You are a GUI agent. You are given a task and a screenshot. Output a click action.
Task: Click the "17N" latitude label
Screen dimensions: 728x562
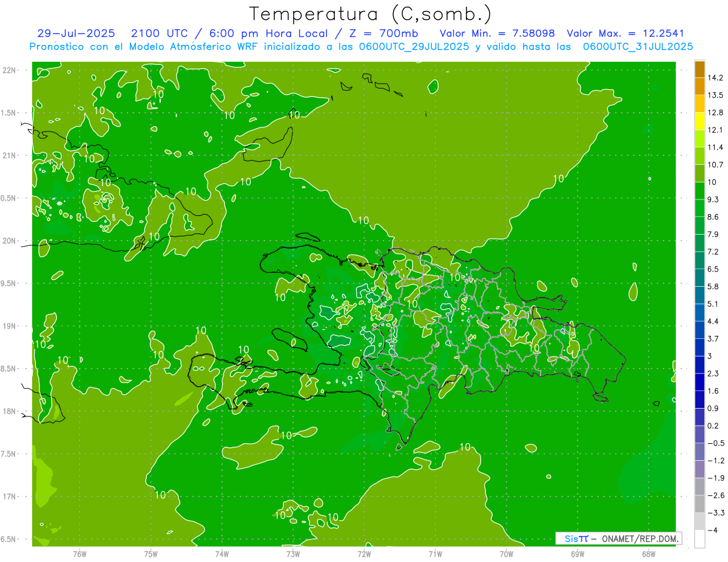(9, 497)
